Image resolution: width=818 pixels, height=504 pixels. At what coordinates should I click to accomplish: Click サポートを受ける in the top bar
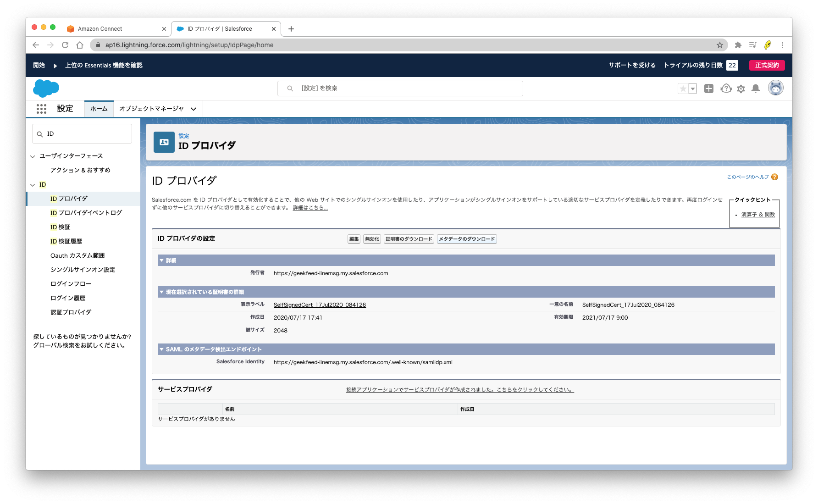(x=632, y=65)
